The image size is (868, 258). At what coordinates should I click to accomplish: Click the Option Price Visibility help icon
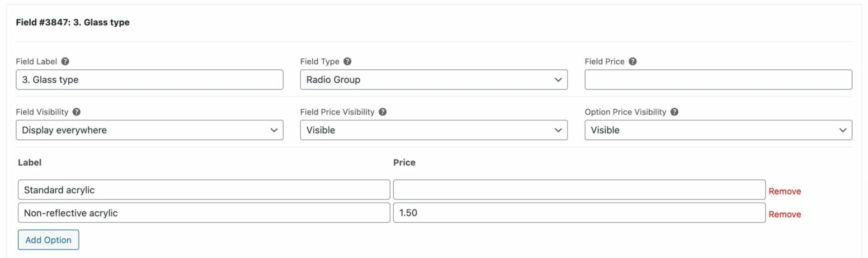pos(674,112)
